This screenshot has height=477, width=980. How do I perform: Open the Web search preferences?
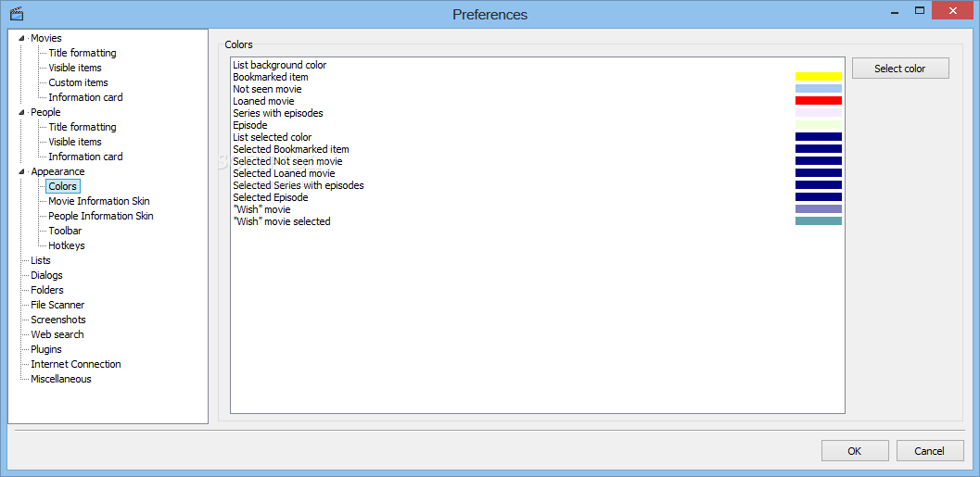[57, 334]
